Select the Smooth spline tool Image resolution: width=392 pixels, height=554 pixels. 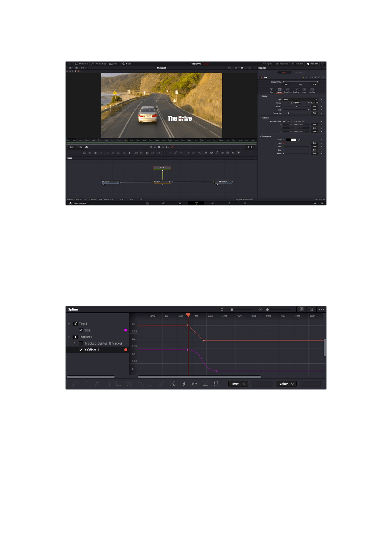click(x=75, y=384)
